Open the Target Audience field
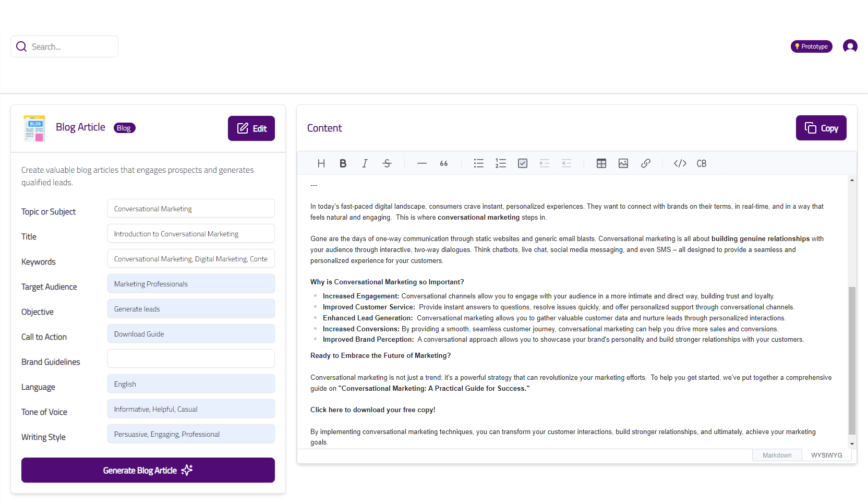Viewport: 868px width, 504px height. coord(191,284)
